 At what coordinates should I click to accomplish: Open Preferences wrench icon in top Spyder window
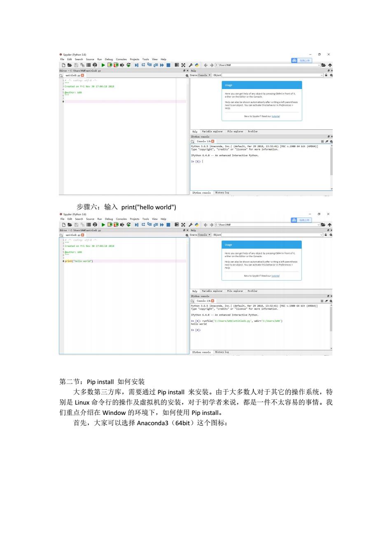click(x=191, y=65)
